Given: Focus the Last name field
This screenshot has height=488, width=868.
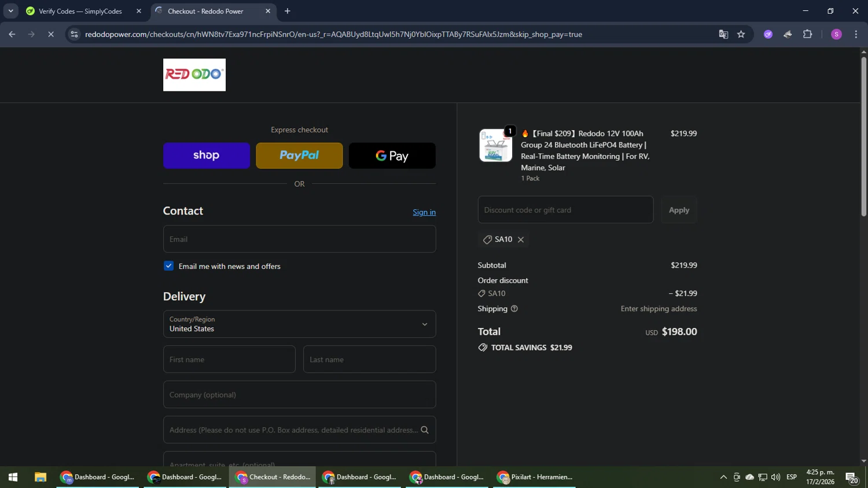Looking at the screenshot, I should [x=369, y=359].
